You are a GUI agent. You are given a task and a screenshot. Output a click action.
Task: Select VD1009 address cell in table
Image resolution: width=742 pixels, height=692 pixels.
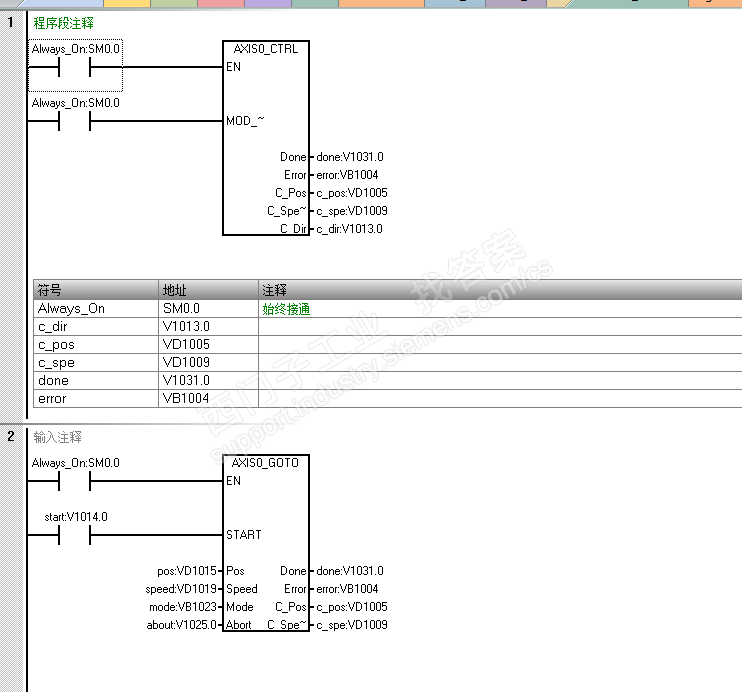pyautogui.click(x=208, y=363)
